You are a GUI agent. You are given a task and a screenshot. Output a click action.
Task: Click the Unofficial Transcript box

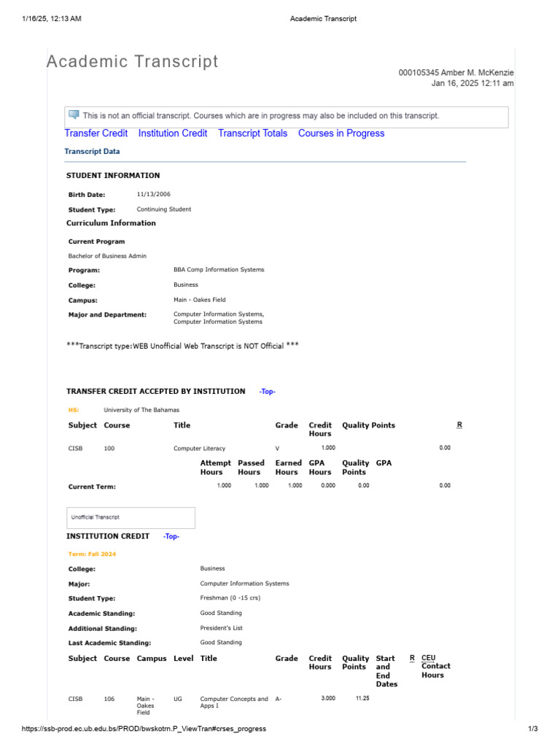click(x=131, y=517)
